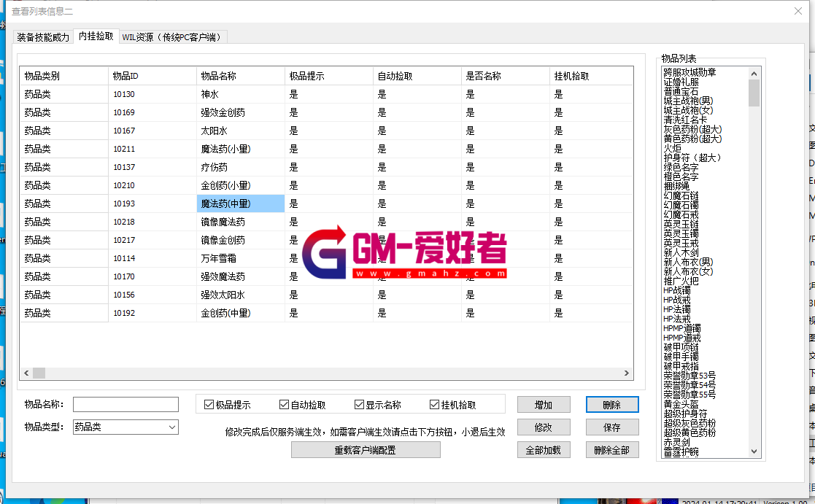Open the 物品类型 dropdown

[x=172, y=427]
